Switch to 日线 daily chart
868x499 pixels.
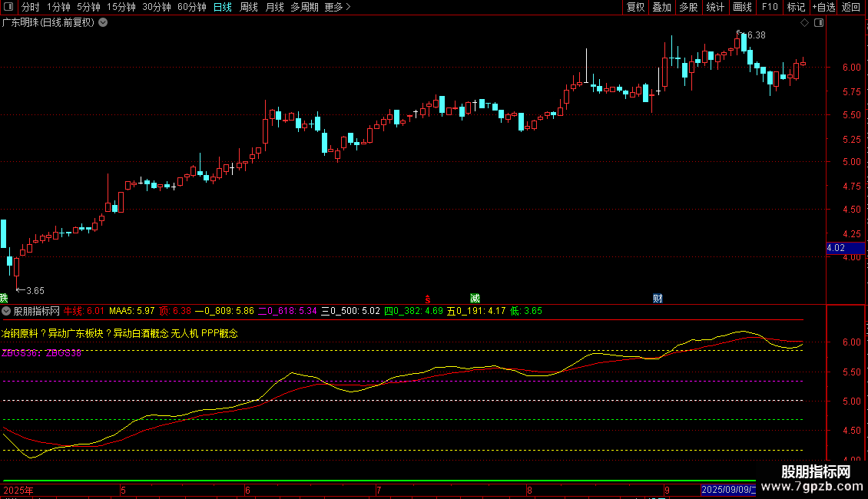pos(223,7)
